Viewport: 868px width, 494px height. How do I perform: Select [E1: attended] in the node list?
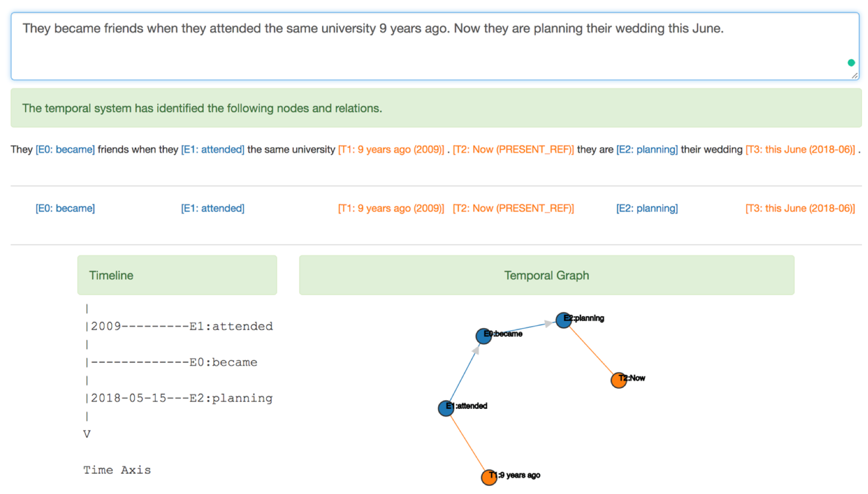pos(212,208)
